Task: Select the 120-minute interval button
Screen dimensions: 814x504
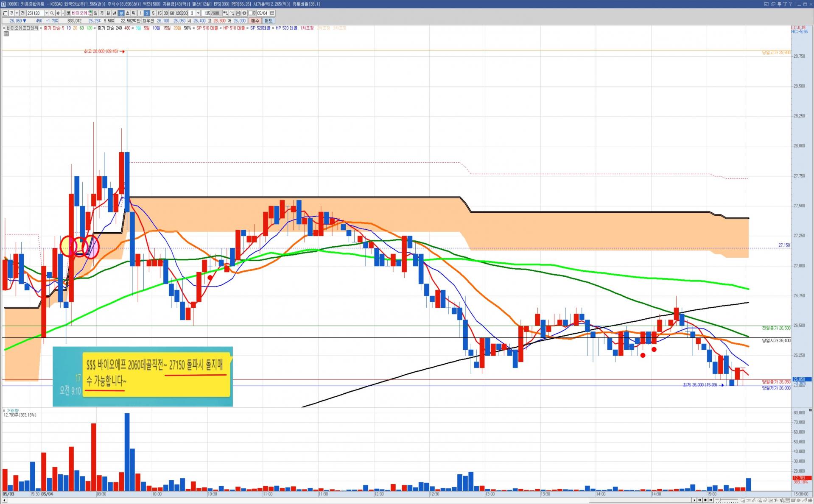Action: click(x=178, y=13)
